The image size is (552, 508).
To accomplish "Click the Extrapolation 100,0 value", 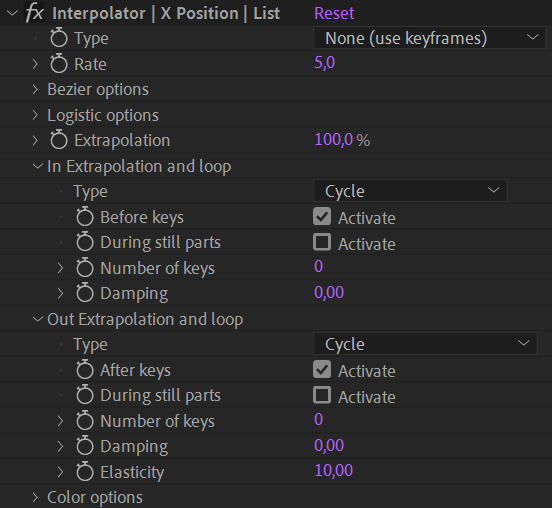I will [333, 140].
